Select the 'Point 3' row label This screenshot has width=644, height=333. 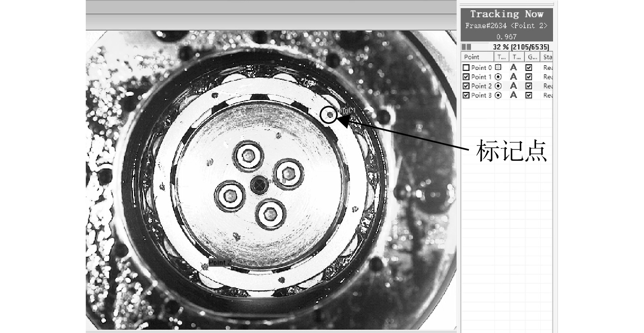point(481,95)
